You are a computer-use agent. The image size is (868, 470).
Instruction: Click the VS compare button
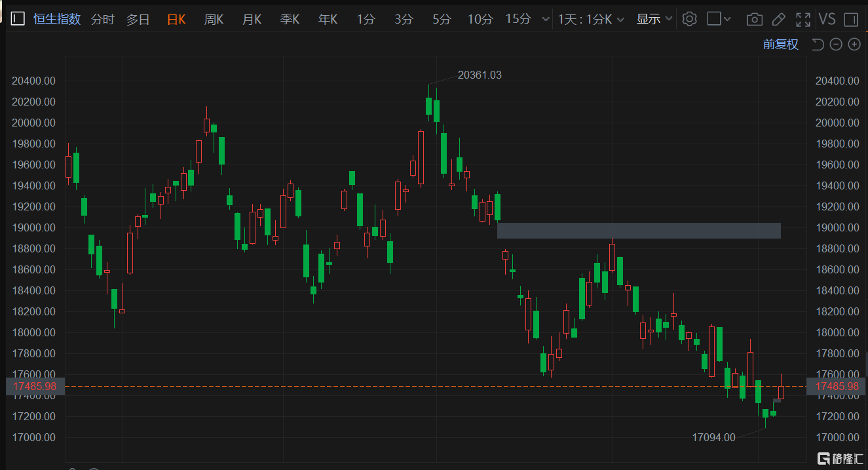click(827, 19)
